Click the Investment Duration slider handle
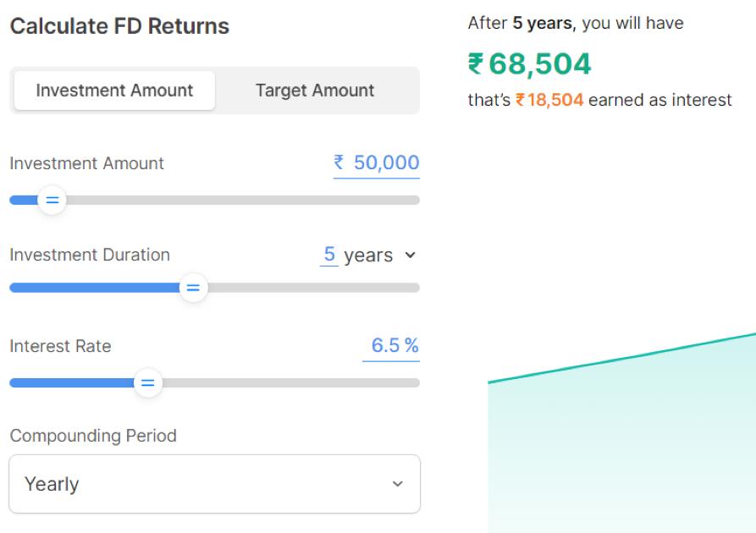 193,288
